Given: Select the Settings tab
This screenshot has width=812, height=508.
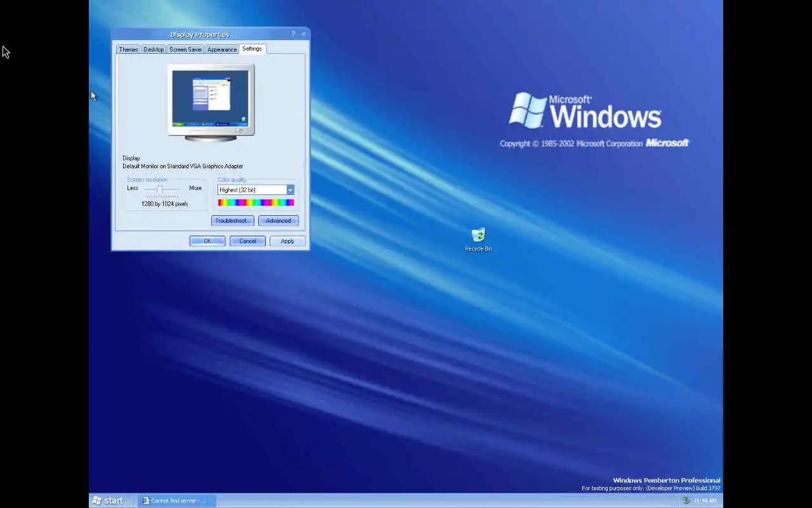Looking at the screenshot, I should 252,49.
